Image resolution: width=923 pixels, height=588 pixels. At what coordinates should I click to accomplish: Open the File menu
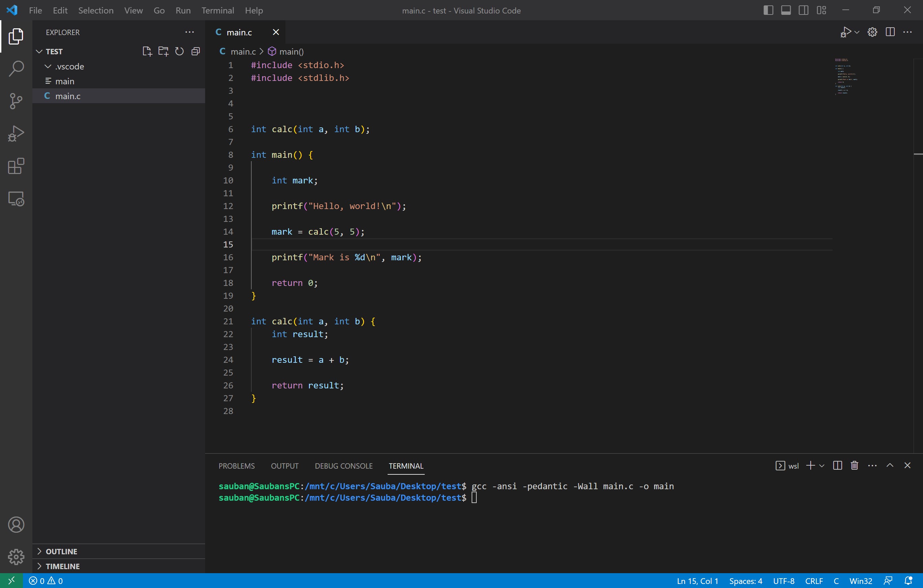coord(35,10)
